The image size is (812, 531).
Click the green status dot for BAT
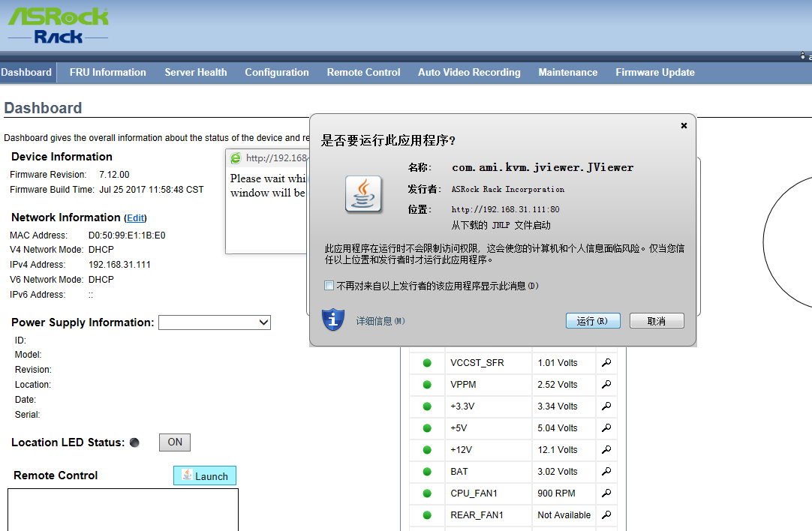click(427, 472)
